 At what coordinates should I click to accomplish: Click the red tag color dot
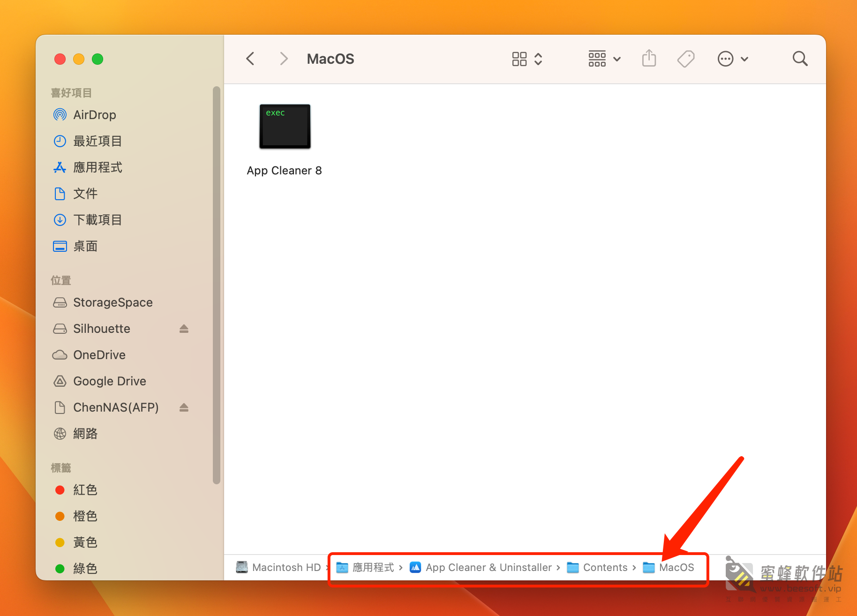click(60, 490)
